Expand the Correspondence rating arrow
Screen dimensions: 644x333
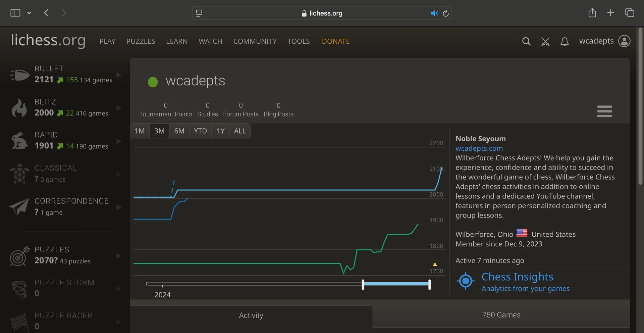pyautogui.click(x=118, y=207)
